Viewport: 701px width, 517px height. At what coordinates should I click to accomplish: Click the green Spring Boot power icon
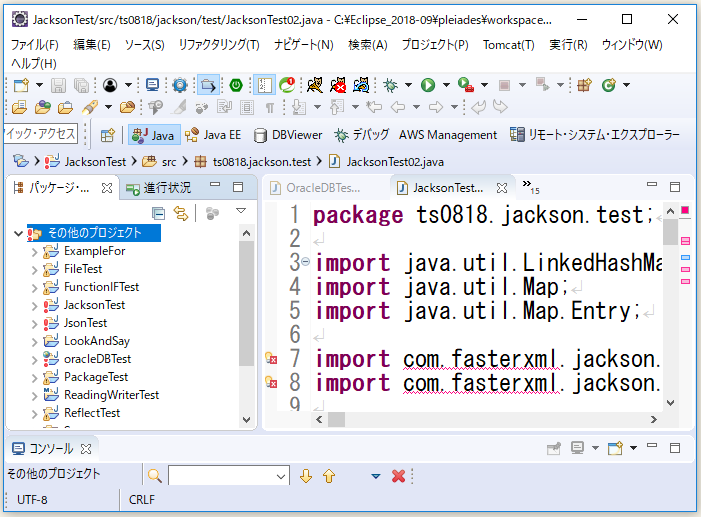point(236,85)
